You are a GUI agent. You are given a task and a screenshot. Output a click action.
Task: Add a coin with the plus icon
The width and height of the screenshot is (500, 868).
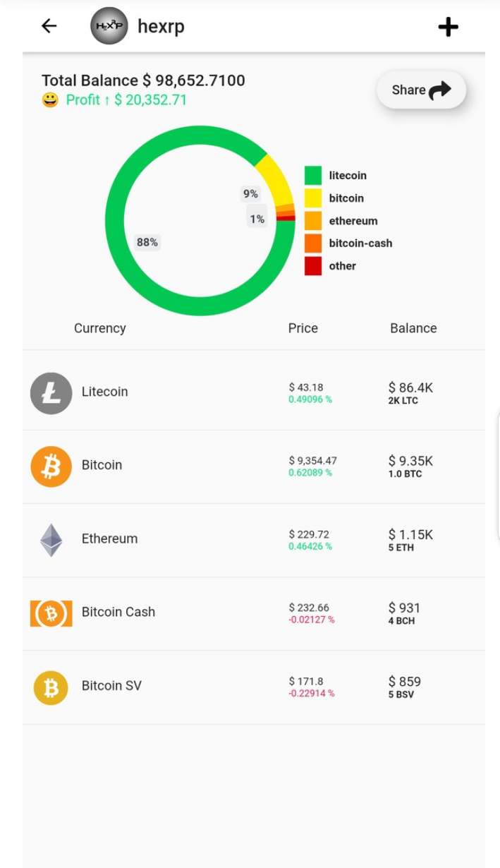click(x=449, y=27)
